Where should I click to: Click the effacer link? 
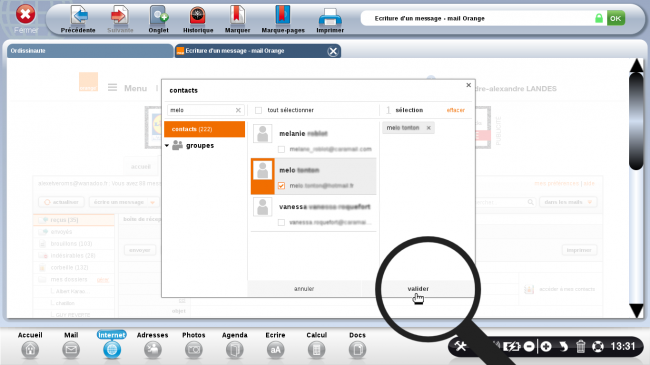coord(456,110)
